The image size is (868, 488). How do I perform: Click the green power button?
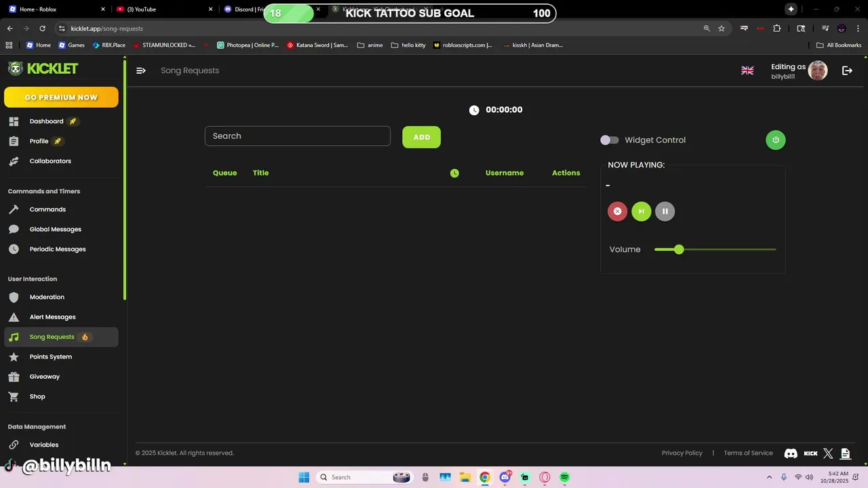[776, 140]
